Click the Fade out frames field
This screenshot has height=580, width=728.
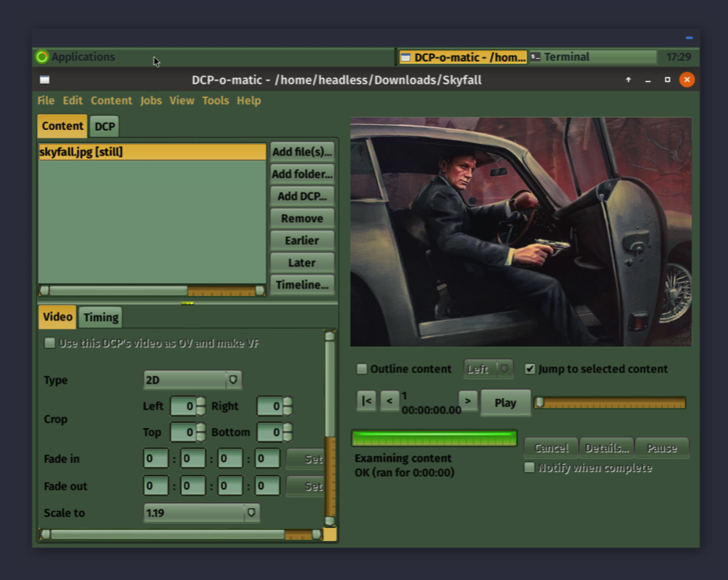tap(267, 486)
